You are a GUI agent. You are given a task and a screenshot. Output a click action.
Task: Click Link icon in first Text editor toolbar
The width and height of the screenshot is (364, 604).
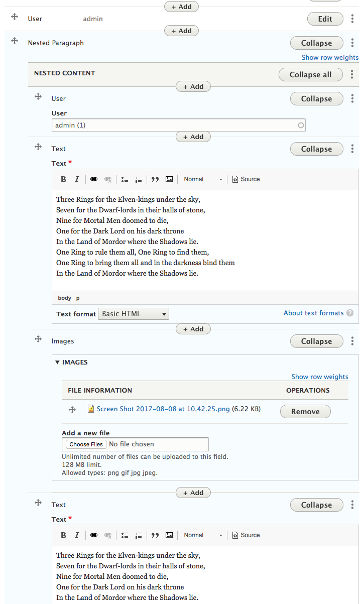click(x=94, y=179)
